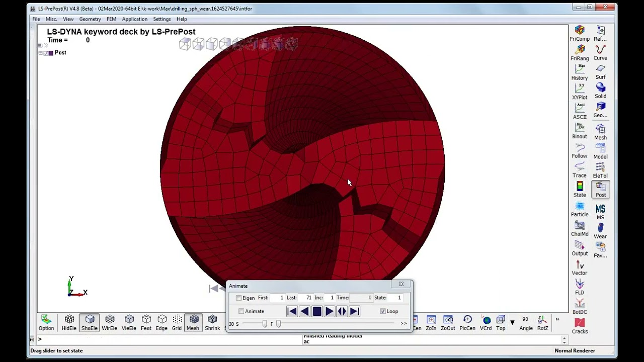This screenshot has width=644, height=362.
Task: Open the FLD tool
Action: pyautogui.click(x=580, y=288)
